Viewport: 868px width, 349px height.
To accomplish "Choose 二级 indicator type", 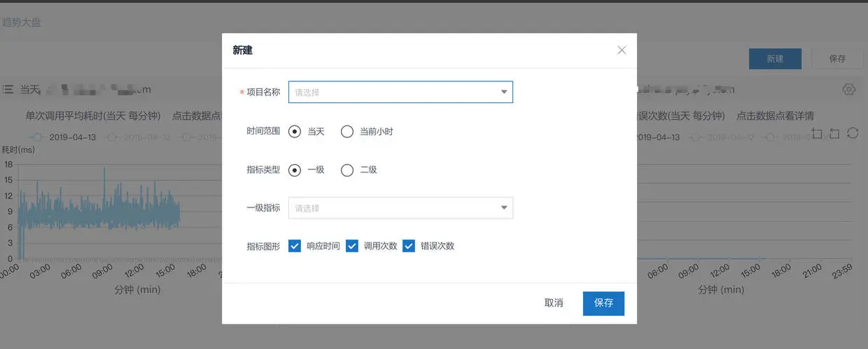I will tap(347, 170).
